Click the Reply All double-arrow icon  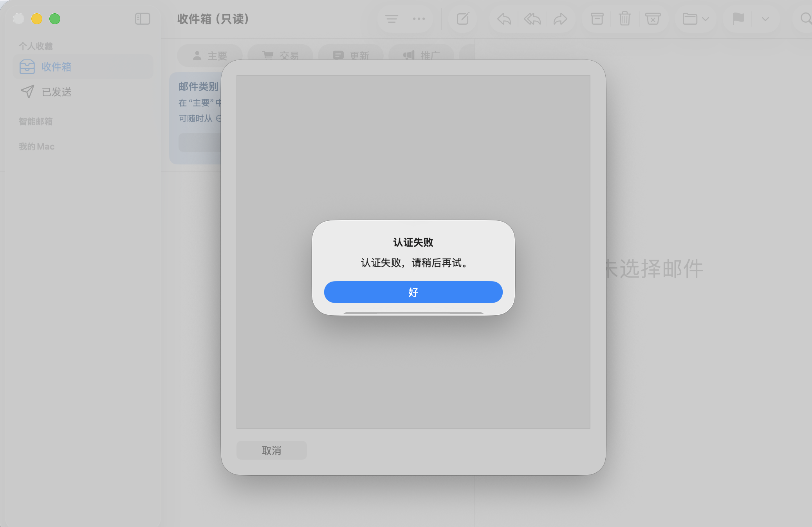tap(532, 18)
